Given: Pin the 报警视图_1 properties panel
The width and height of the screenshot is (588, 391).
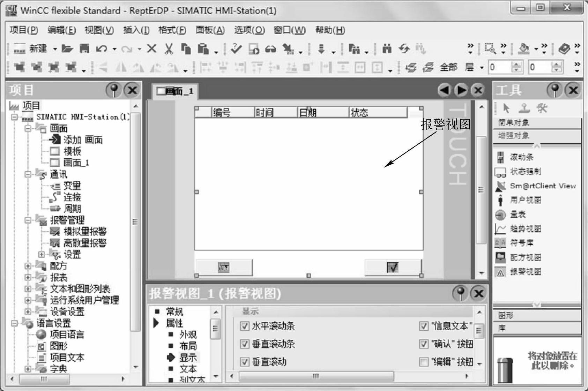Looking at the screenshot, I should click(460, 293).
